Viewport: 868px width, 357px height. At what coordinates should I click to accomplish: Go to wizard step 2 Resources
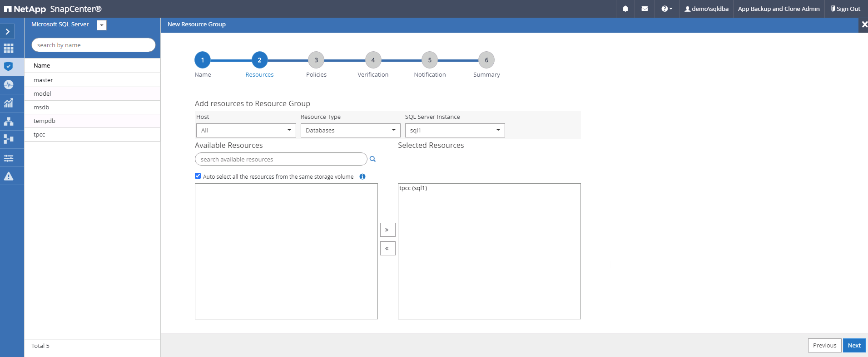[259, 60]
